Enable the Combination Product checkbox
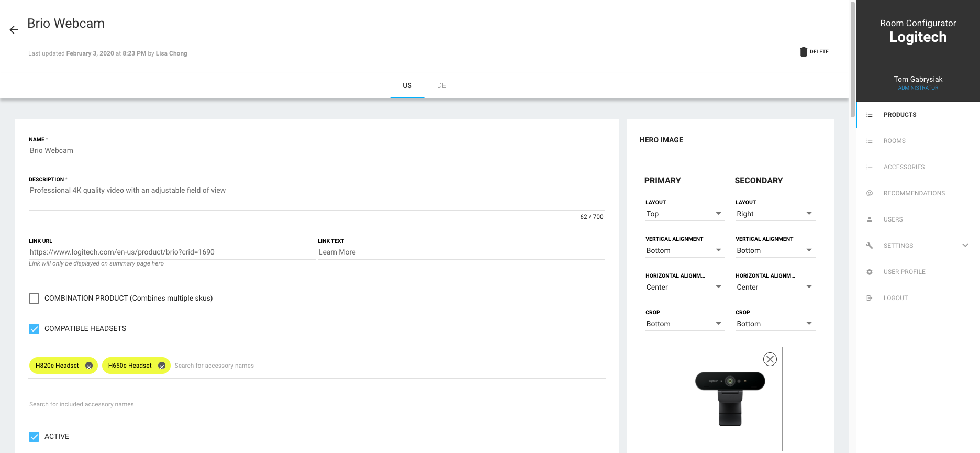This screenshot has width=980, height=453. pos(34,299)
